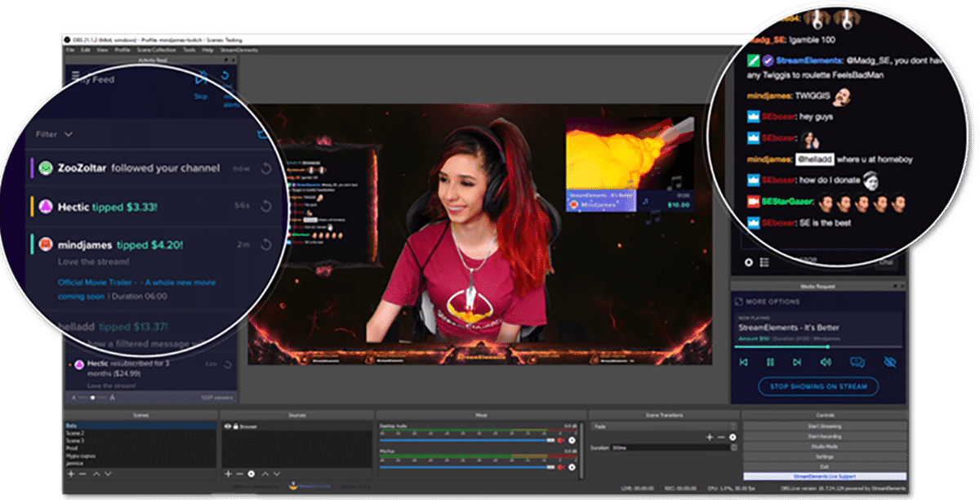Image resolution: width=980 pixels, height=500 pixels.
Task: Undock the Activity feed panel
Action: [x=225, y=60]
